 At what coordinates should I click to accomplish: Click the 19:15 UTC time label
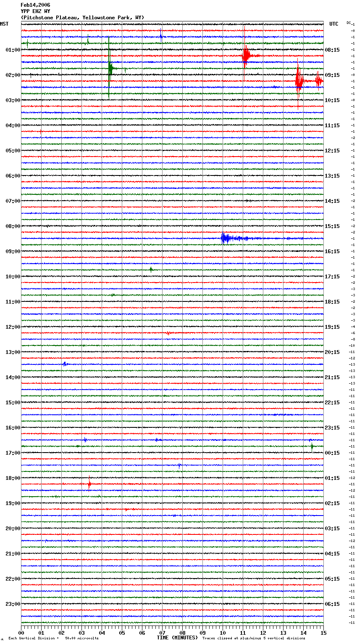point(332,327)
